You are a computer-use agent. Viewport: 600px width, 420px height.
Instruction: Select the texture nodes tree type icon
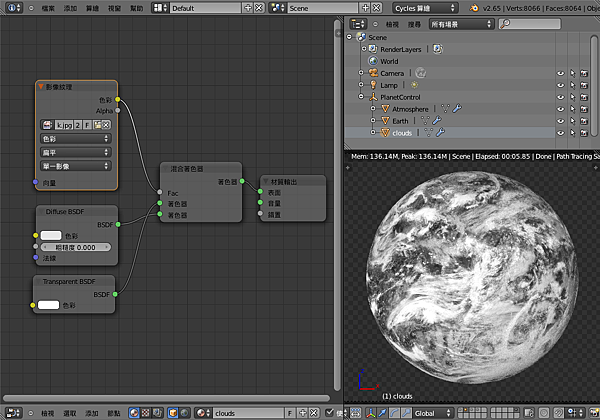point(145,413)
